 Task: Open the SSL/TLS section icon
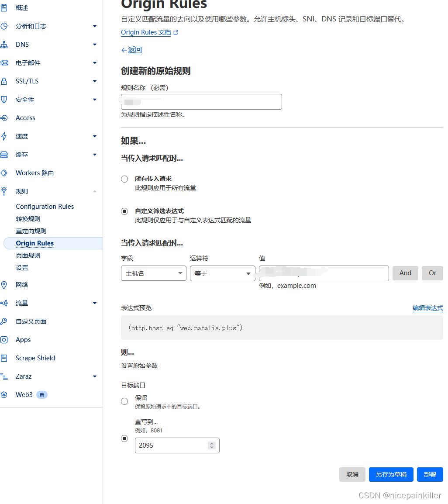pos(5,81)
